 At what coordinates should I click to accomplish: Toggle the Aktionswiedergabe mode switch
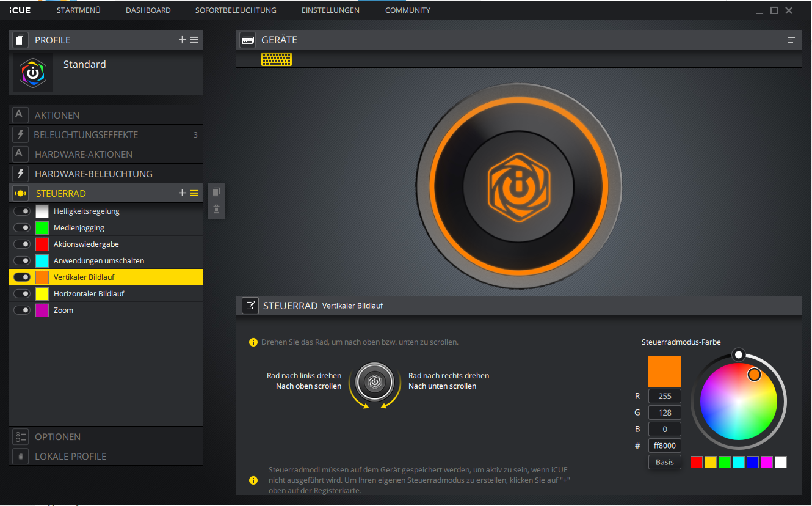[x=23, y=244]
